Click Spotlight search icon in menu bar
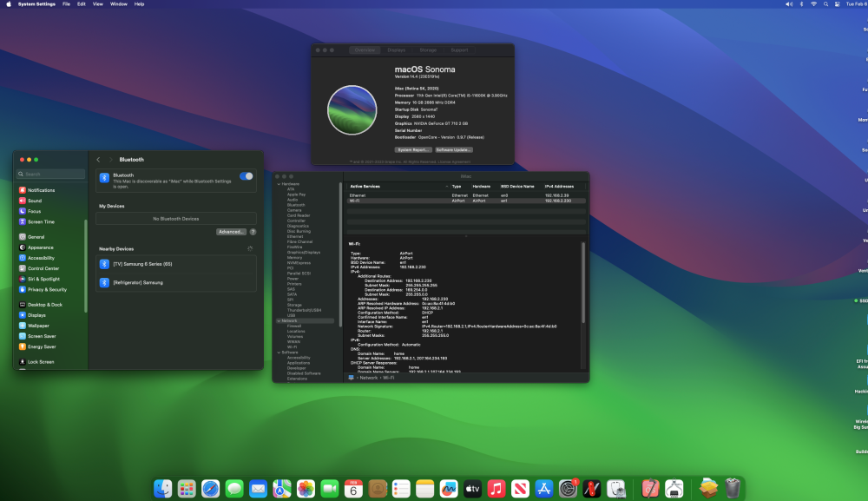The width and height of the screenshot is (868, 501). coord(825,3)
